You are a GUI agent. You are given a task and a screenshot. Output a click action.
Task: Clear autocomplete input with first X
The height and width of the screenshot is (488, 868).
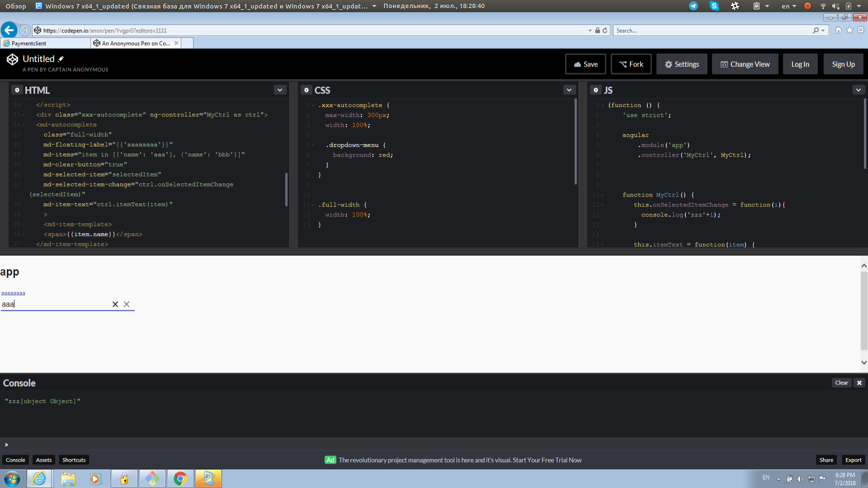pos(115,304)
